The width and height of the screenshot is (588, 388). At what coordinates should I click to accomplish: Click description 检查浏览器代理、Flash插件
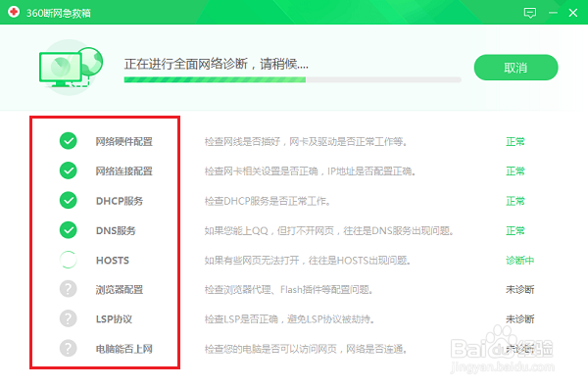[288, 289]
